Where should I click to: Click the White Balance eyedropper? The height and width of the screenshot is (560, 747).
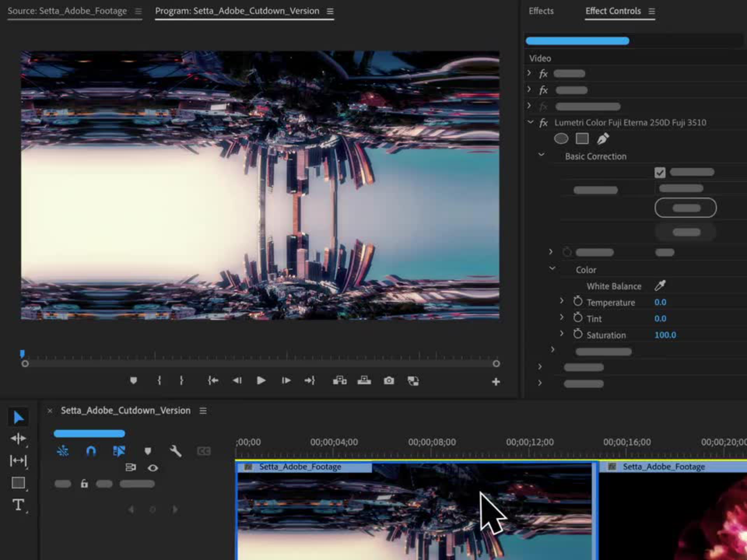[x=660, y=286]
